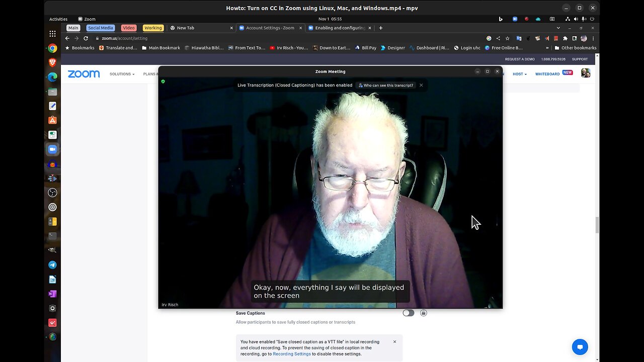Open OneNote icon in the dock
This screenshot has width=644, height=362.
[52, 294]
